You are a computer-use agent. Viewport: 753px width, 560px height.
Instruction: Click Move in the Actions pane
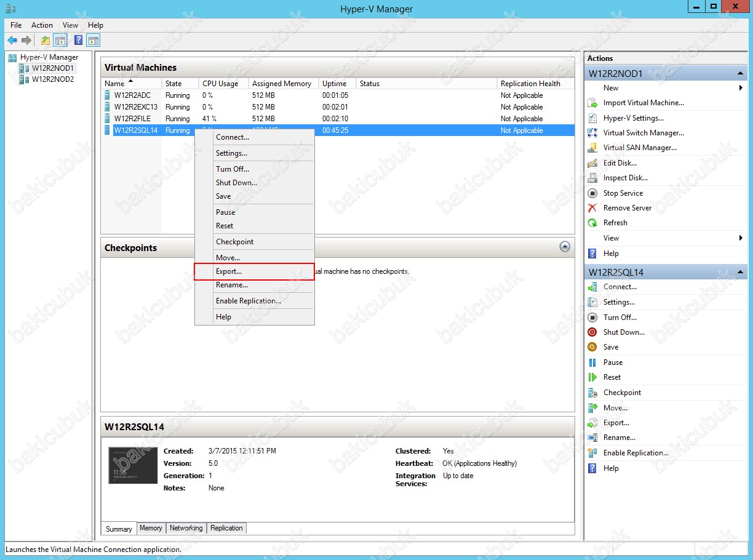click(x=616, y=408)
